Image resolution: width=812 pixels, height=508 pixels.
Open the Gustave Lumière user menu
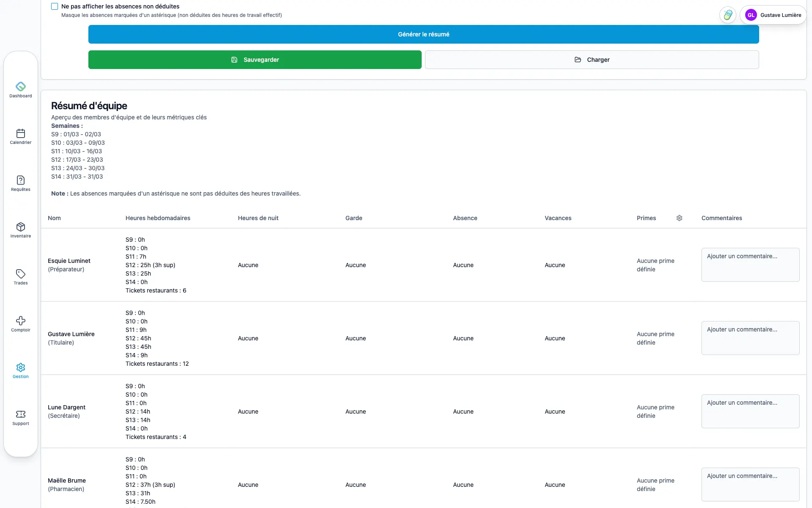[x=780, y=15]
